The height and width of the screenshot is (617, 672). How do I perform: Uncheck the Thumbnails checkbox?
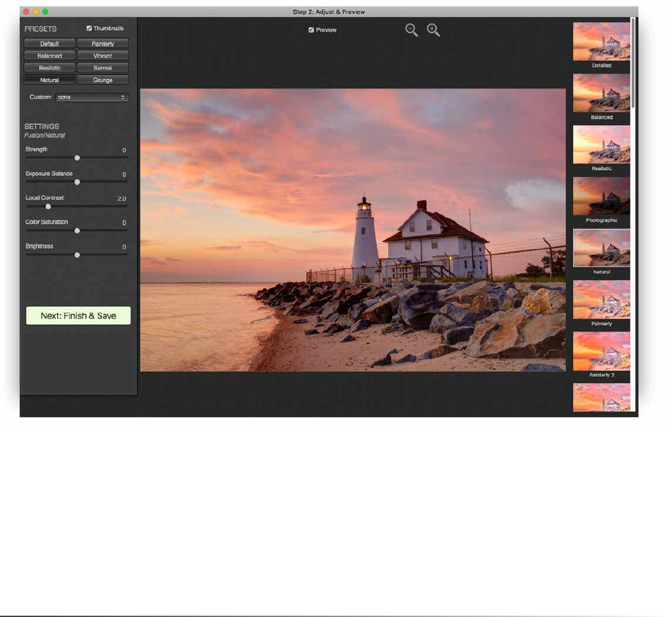point(89,28)
